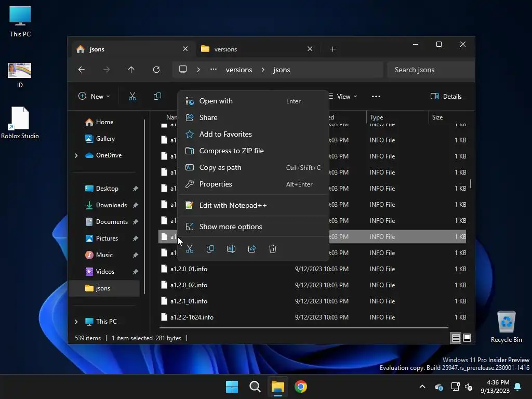532x399 pixels.
Task: Launch Google Chrome from taskbar
Action: pyautogui.click(x=301, y=387)
